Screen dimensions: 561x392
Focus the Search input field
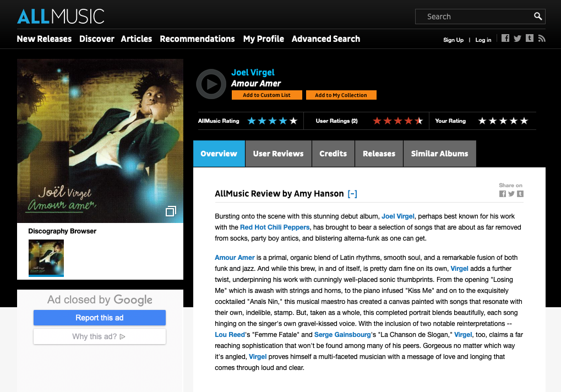(474, 17)
